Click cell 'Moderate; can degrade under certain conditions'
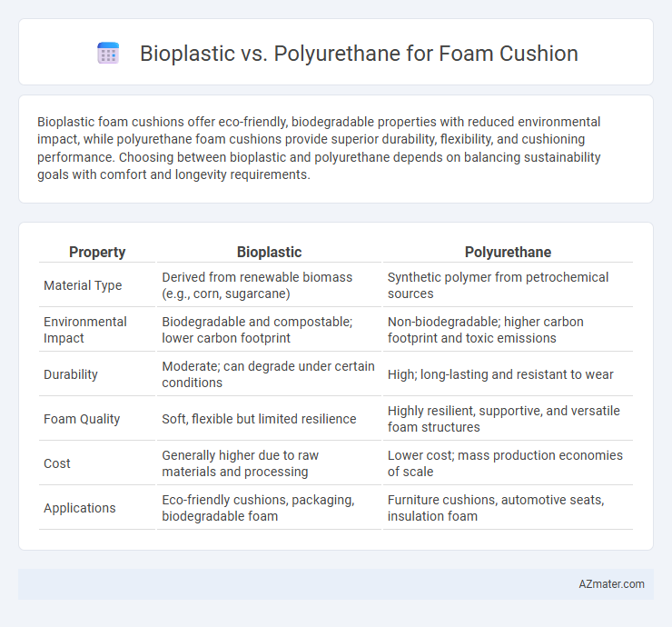 [x=268, y=374]
